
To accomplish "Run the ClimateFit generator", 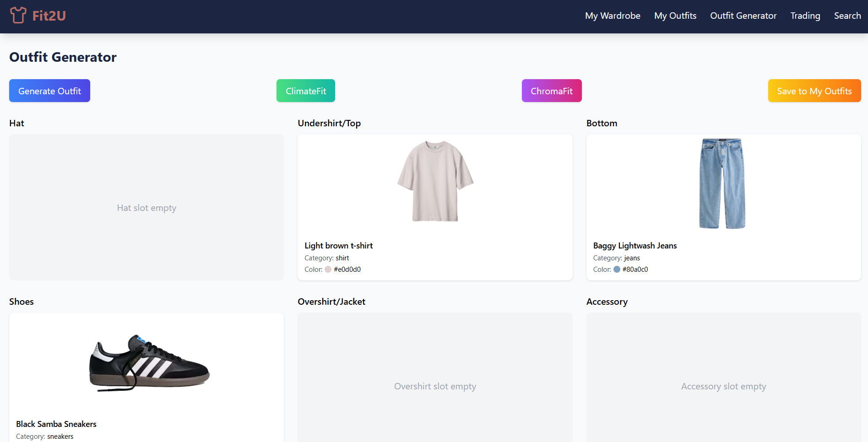I will [x=306, y=91].
